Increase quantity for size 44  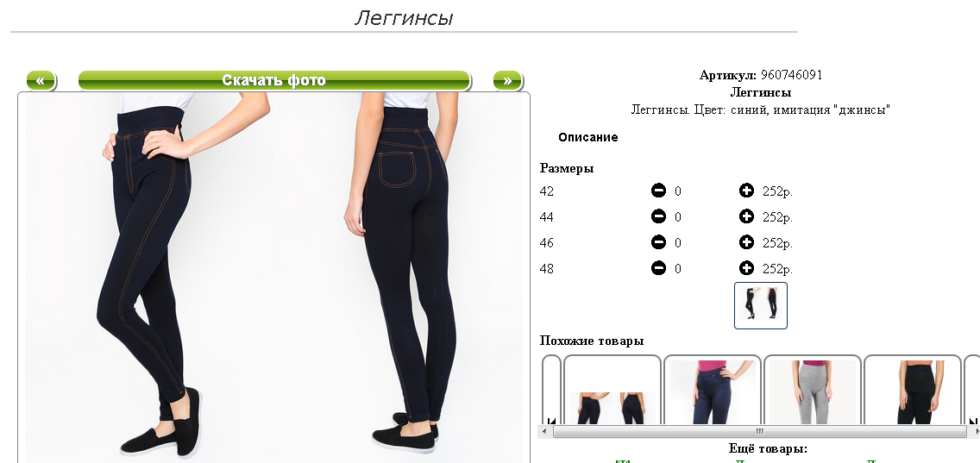pos(746,216)
